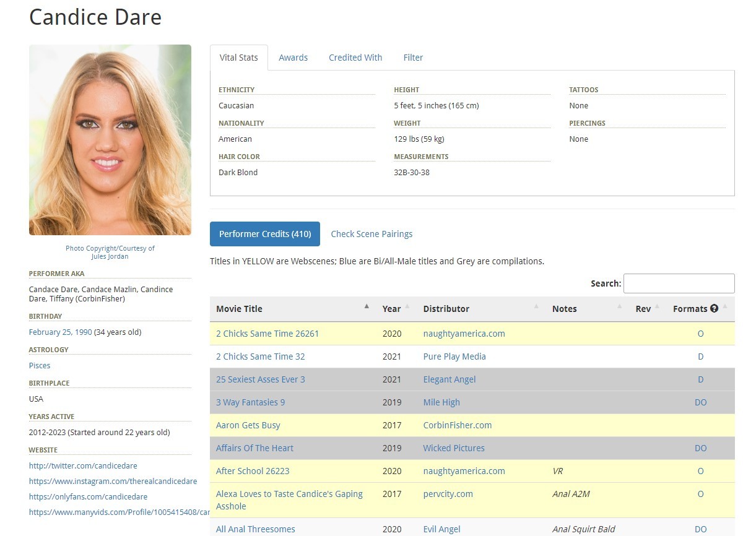This screenshot has height=536, width=756.
Task: Click the years active text 2012-2023
Action: point(99,433)
